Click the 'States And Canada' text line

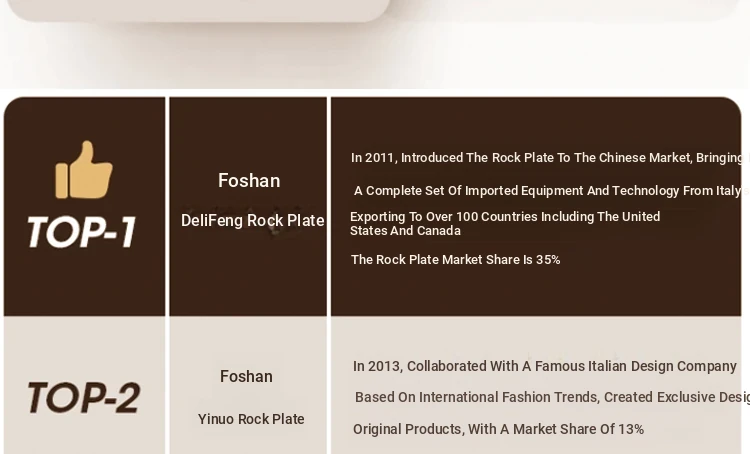point(405,231)
